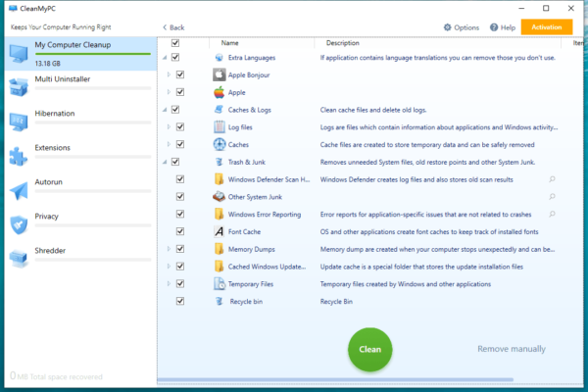This screenshot has height=392, width=588.
Task: Click the Hibernation monitor icon
Action: click(x=19, y=122)
